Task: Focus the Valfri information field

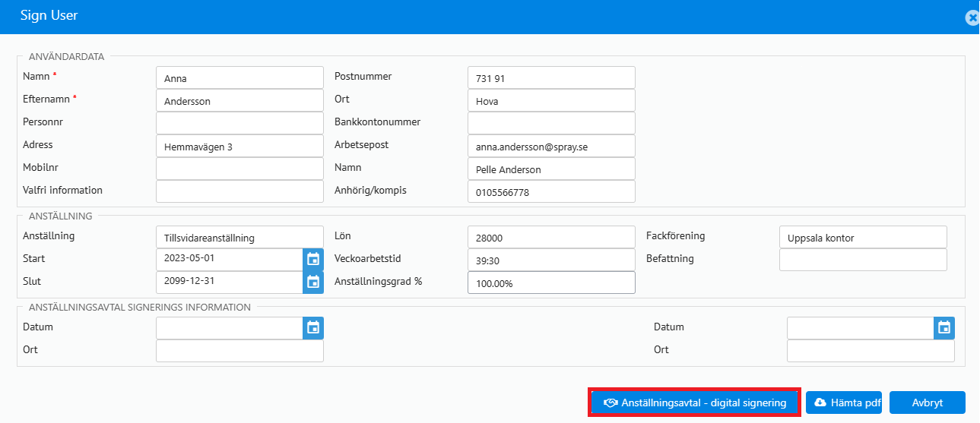Action: click(239, 191)
